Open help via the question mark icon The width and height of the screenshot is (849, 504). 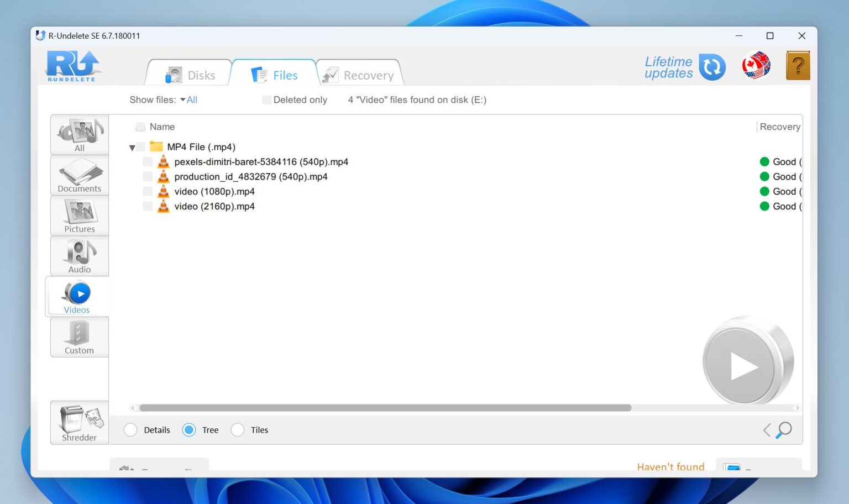click(x=798, y=65)
